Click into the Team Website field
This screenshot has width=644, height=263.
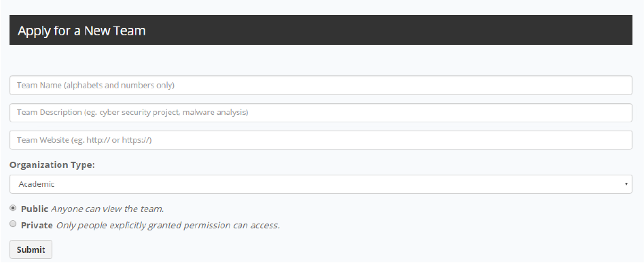321,140
